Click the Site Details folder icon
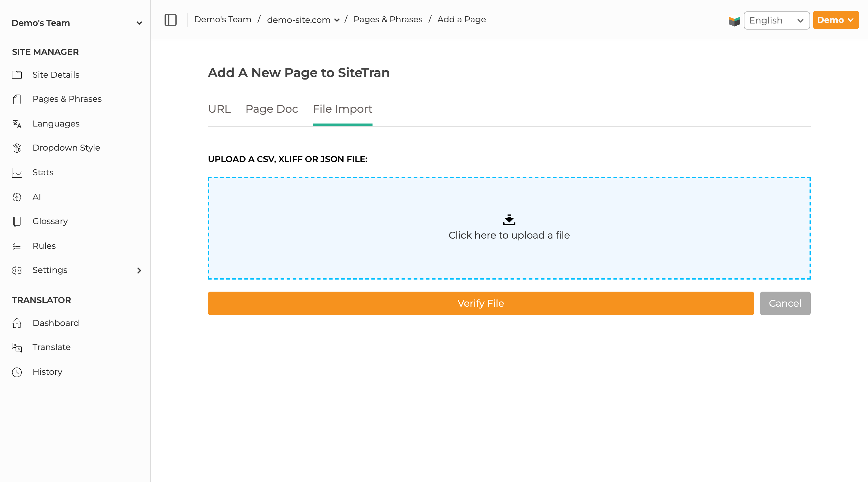The height and width of the screenshot is (482, 868). 17,75
